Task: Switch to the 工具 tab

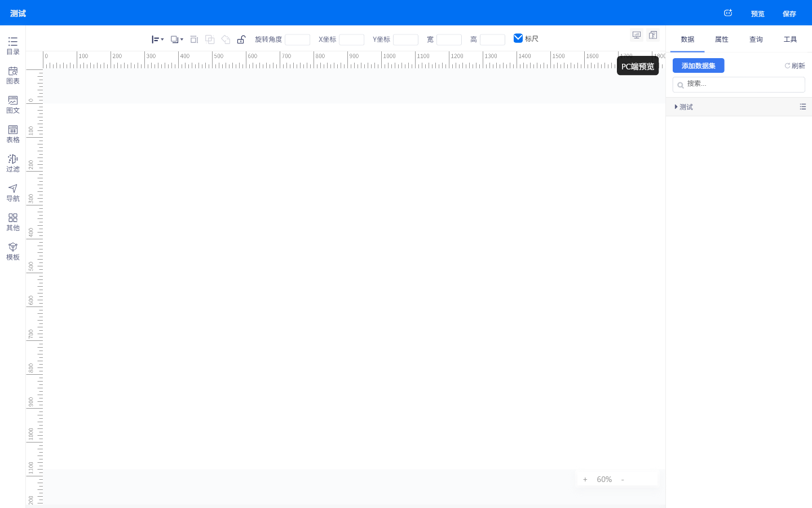Action: pos(791,40)
